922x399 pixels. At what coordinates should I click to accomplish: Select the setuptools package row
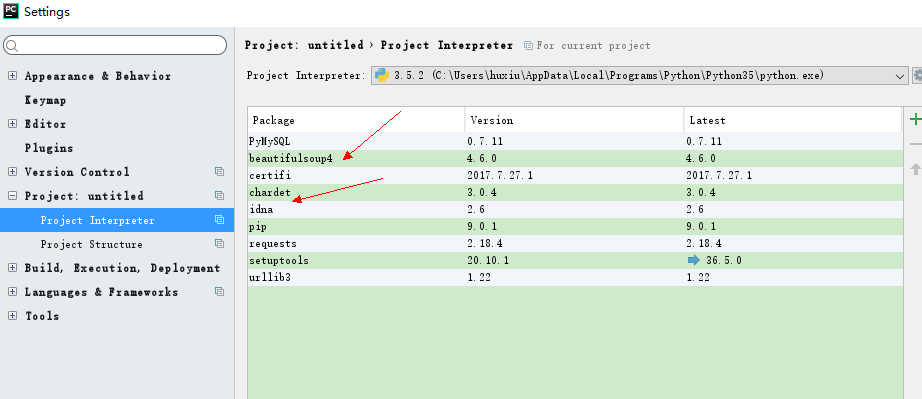[x=575, y=260]
